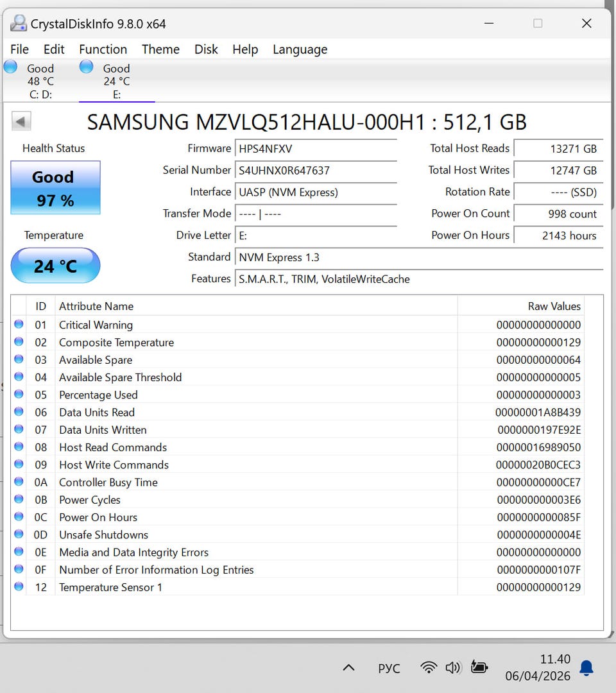Select the E: disk status orb

point(87,67)
